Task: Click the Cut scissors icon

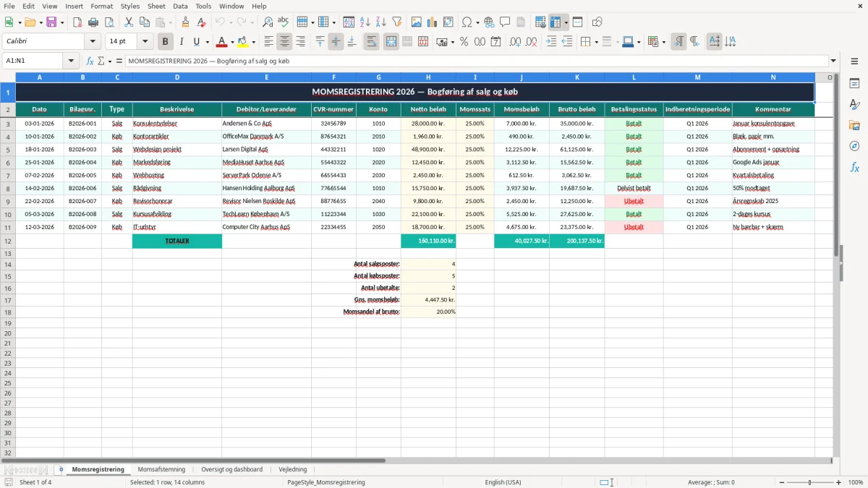Action: tap(129, 22)
